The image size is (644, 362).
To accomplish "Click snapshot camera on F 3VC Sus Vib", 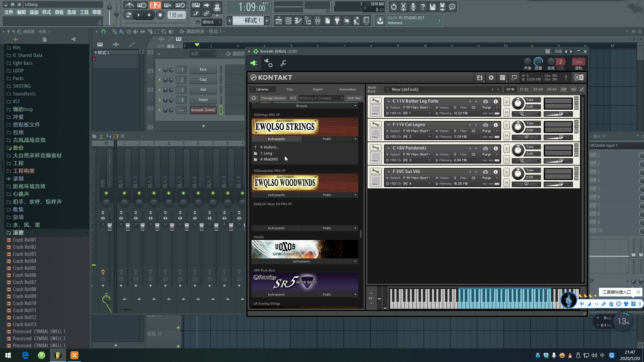I will (485, 172).
